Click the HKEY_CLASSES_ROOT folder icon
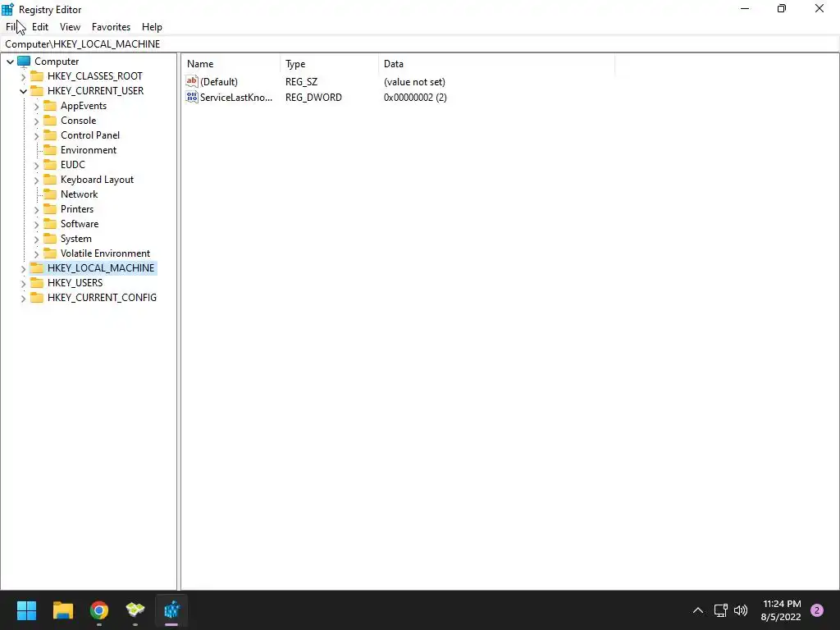The image size is (840, 630). tap(37, 76)
